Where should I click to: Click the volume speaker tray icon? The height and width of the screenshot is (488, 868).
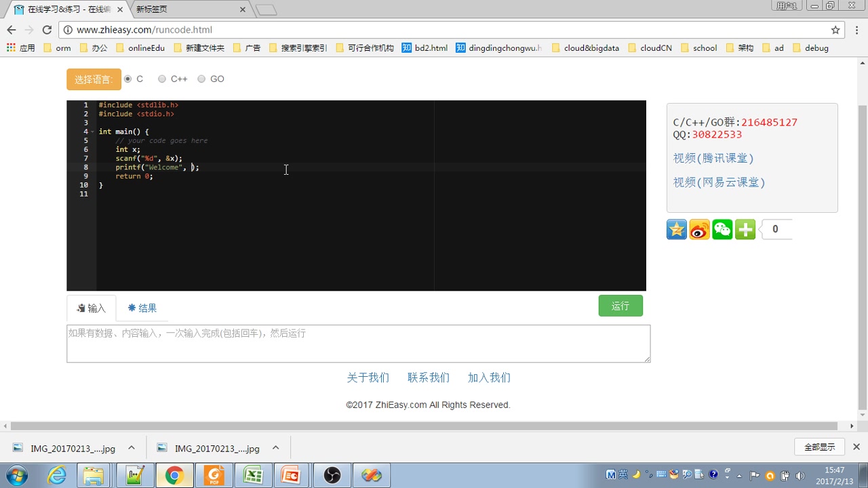[x=800, y=475]
